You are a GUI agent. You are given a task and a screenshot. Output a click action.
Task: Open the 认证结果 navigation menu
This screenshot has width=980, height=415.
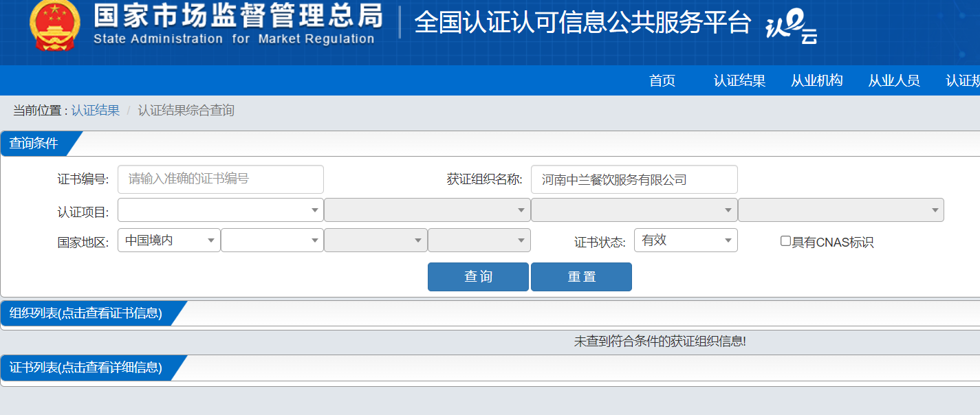pos(739,80)
